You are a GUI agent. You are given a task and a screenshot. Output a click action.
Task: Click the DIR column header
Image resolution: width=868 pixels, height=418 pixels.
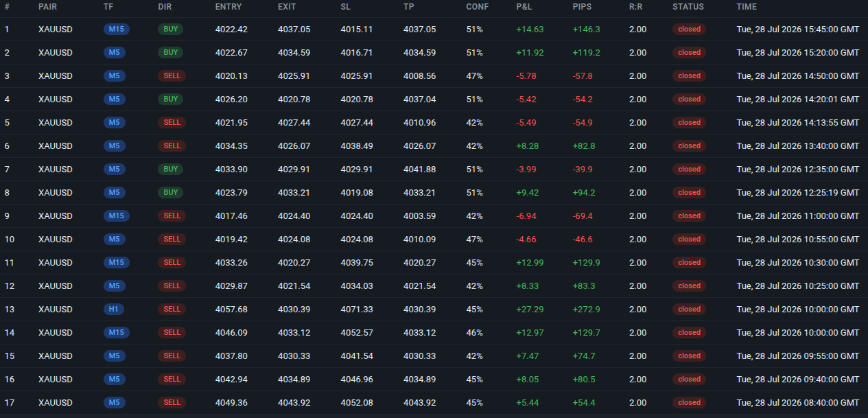[x=165, y=7]
